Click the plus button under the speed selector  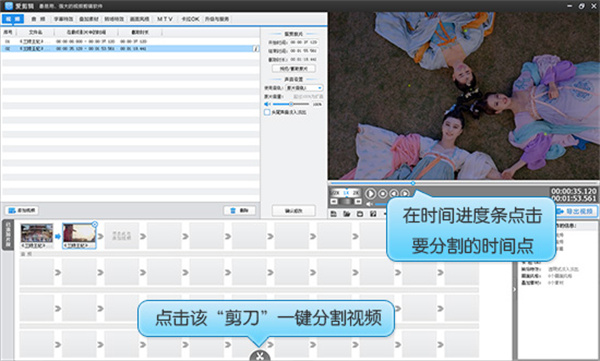click(357, 201)
